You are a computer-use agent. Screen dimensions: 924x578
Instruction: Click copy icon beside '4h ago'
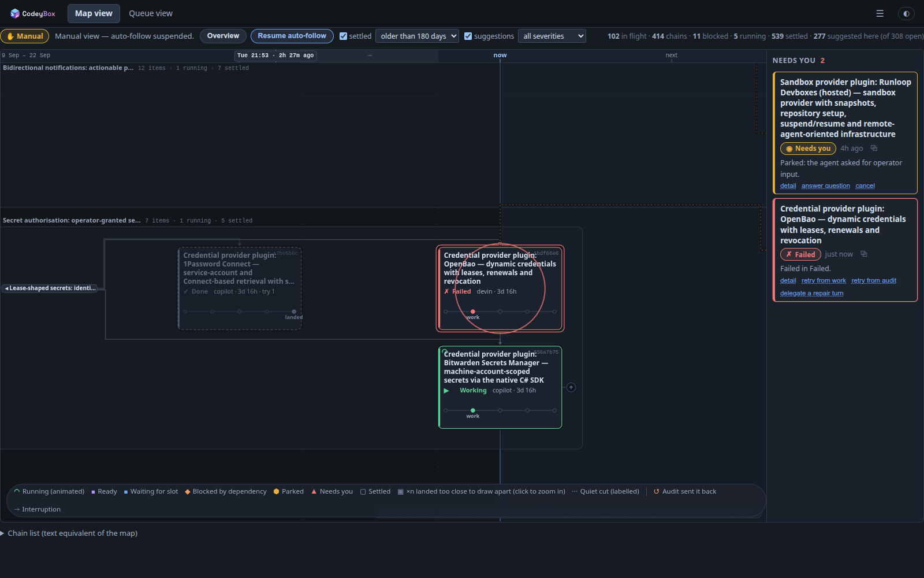tap(874, 149)
